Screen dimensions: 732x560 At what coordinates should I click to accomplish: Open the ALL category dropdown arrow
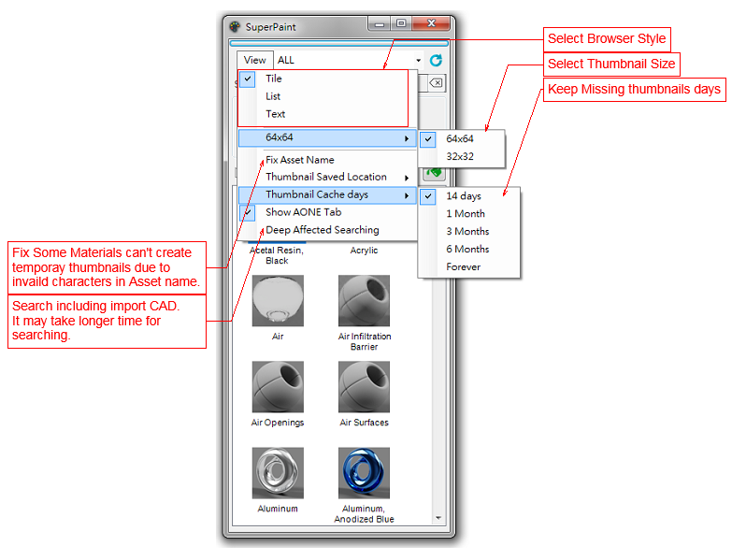[418, 60]
